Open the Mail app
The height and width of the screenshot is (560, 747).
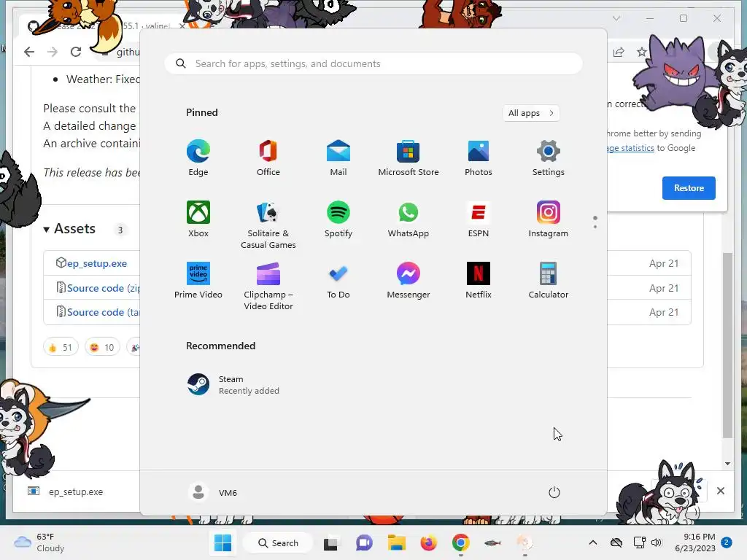coord(338,158)
